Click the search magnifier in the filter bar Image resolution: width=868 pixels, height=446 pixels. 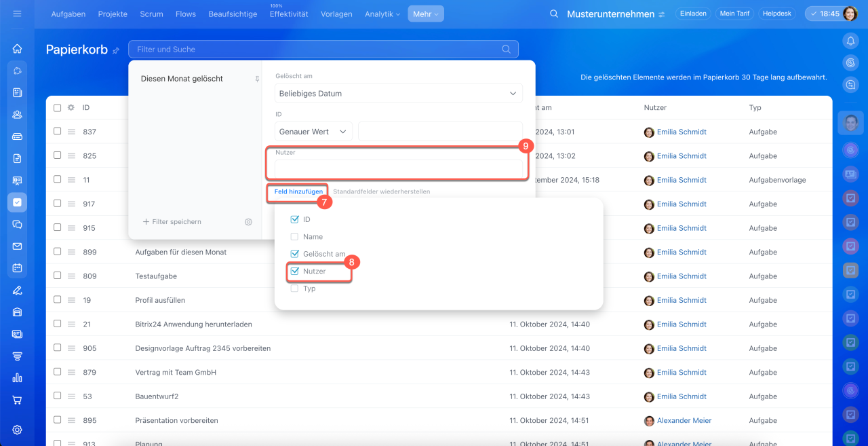(506, 49)
